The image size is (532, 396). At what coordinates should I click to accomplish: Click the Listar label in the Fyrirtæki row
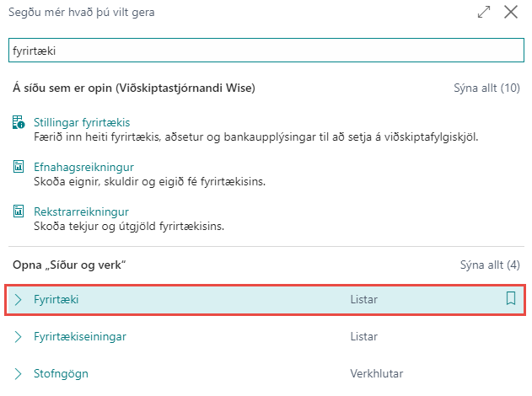pos(364,300)
